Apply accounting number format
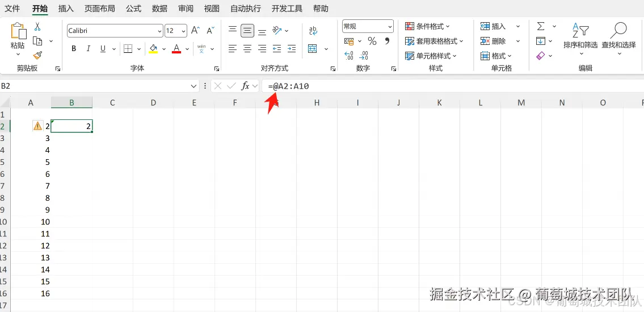The width and height of the screenshot is (644, 312). point(349,41)
